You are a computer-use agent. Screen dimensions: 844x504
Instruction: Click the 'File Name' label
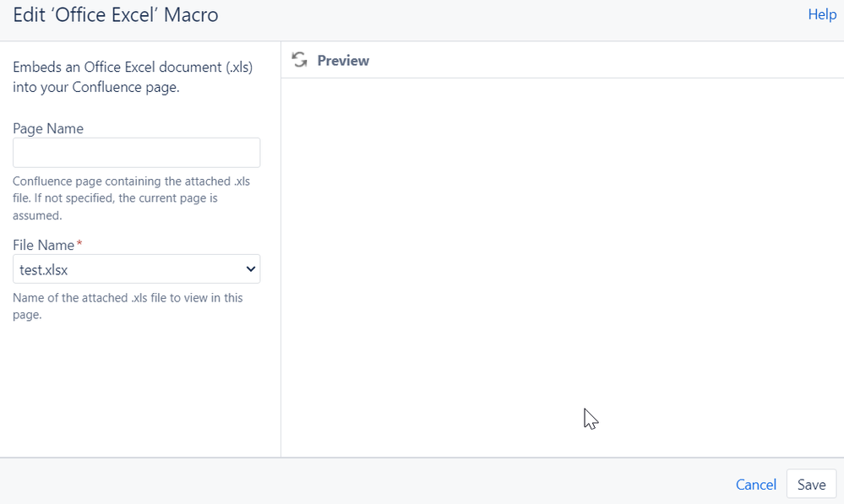(44, 246)
